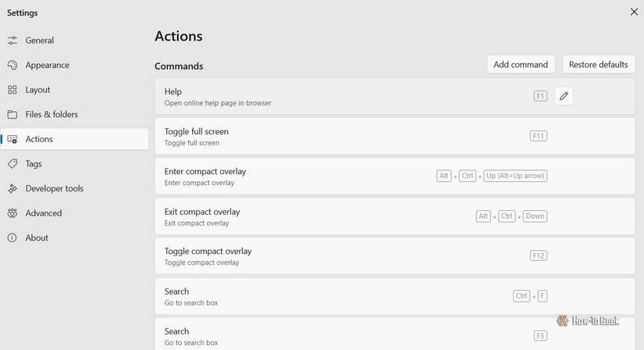The height and width of the screenshot is (350, 644).
Task: Select the Search command with Ctrl+F shortcut
Action: tap(395, 296)
